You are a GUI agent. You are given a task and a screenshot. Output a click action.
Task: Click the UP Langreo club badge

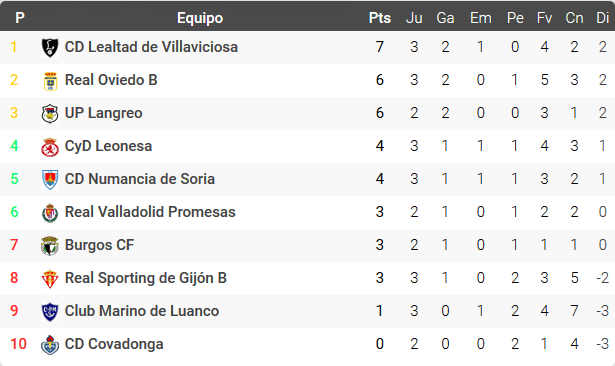(50, 114)
